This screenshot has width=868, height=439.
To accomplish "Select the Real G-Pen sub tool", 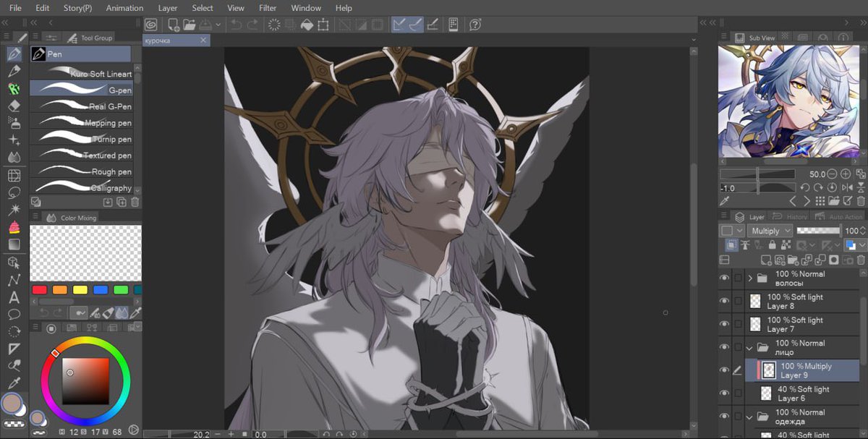I will 81,106.
